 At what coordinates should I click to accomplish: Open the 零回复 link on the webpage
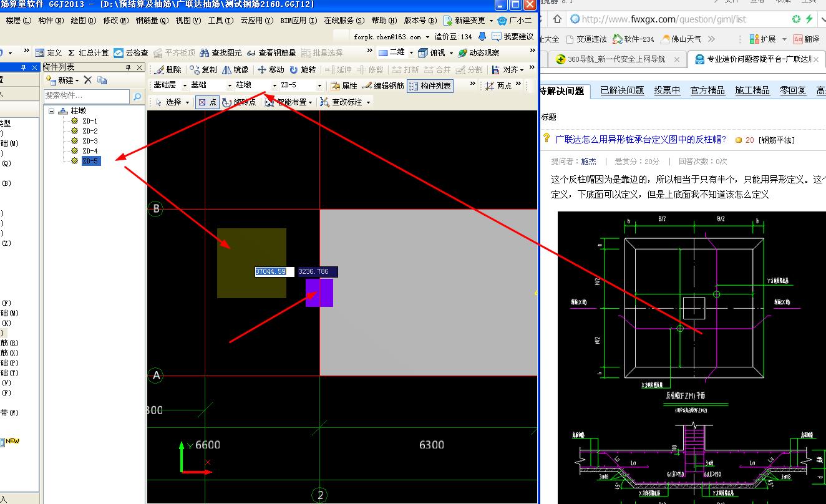coord(793,90)
